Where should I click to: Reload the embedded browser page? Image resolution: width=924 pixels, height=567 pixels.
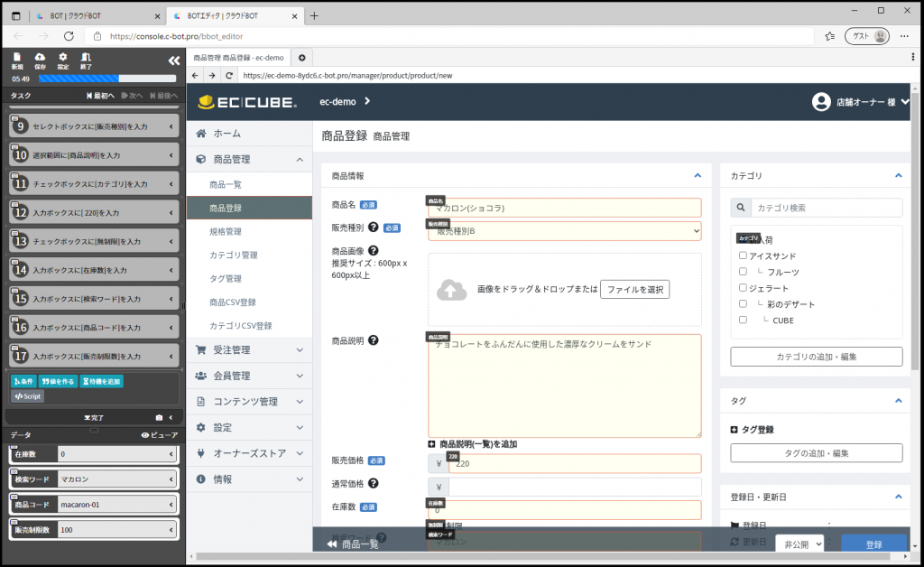229,76
